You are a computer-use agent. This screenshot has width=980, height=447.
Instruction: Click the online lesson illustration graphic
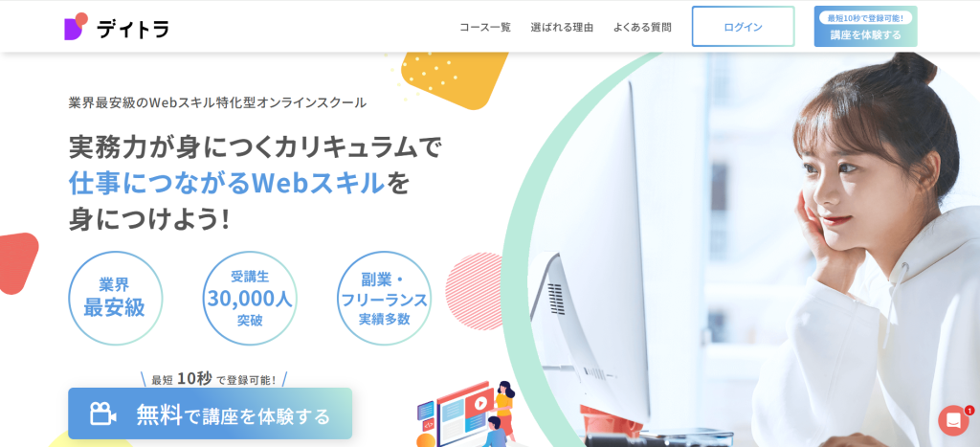point(467,413)
